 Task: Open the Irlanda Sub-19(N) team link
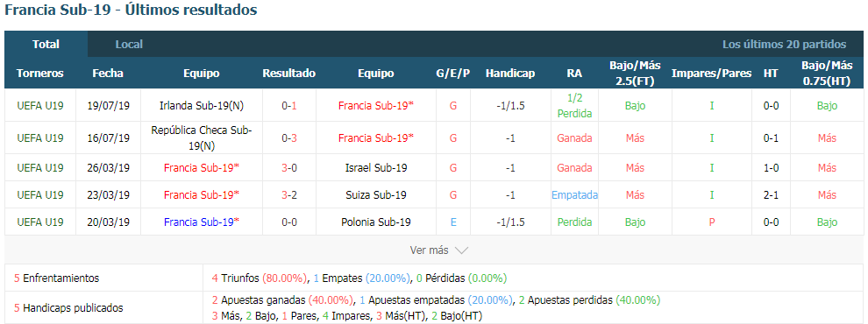pyautogui.click(x=202, y=105)
